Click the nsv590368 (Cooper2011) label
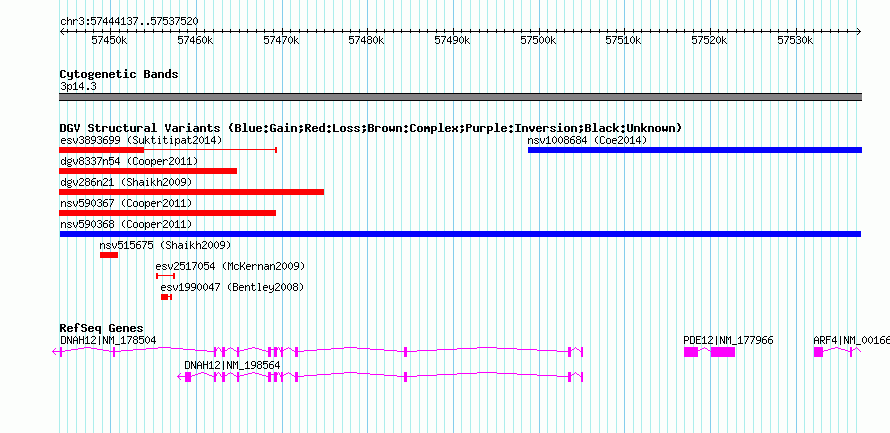890x433 pixels. tap(126, 224)
